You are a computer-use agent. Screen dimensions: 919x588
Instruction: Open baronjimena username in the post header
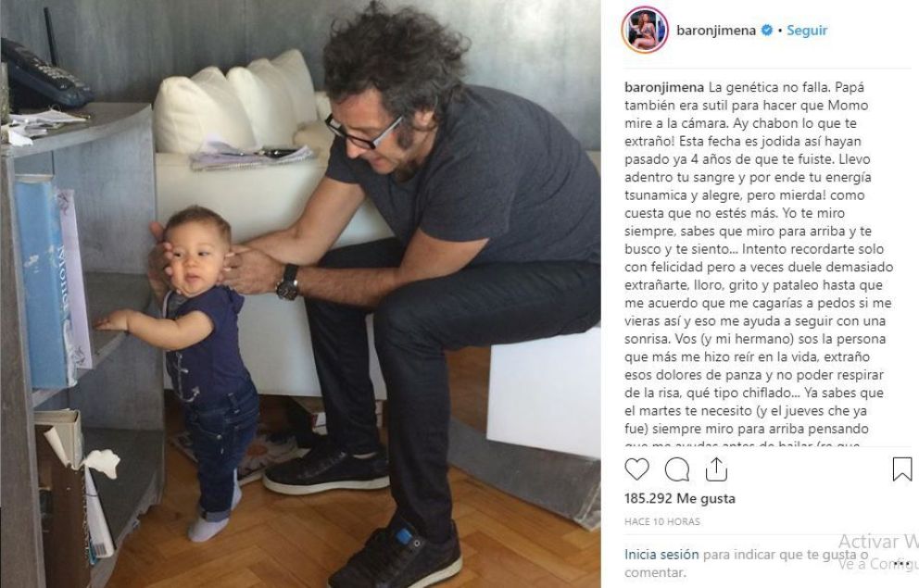[715, 31]
